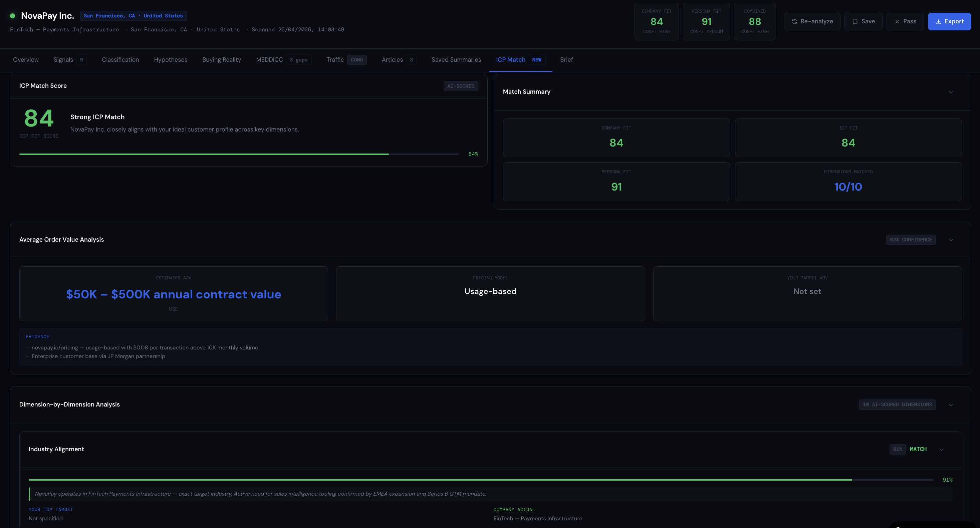Image resolution: width=980 pixels, height=528 pixels.
Task: Click the San Francisco, CA location badge
Action: pyautogui.click(x=133, y=16)
